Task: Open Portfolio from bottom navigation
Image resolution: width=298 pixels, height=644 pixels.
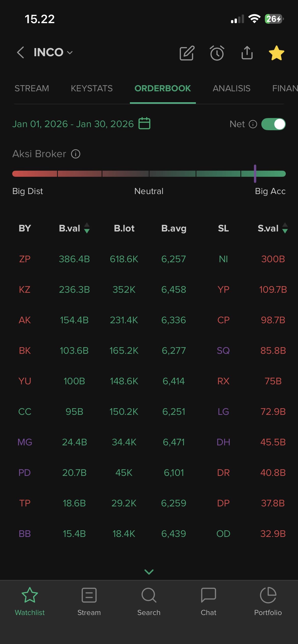Action: tap(268, 601)
